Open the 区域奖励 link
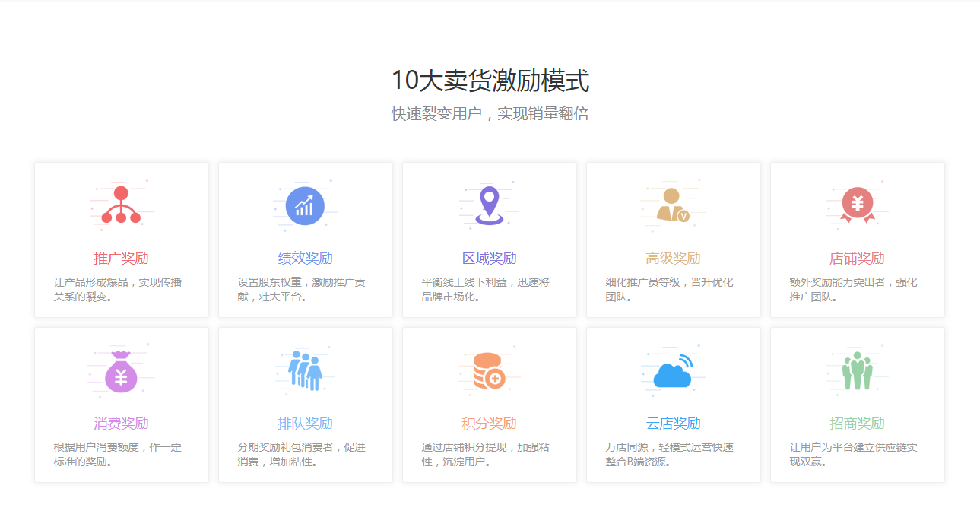 coord(489,258)
